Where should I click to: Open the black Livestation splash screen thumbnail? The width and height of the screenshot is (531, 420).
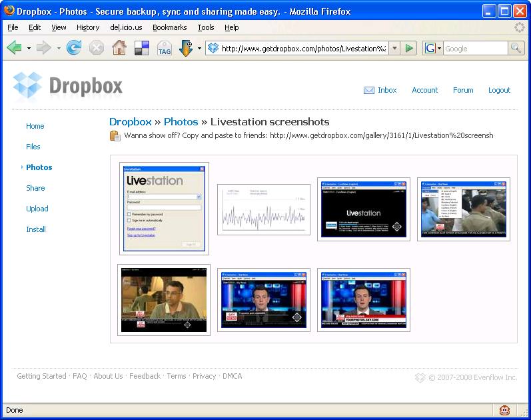[364, 209]
